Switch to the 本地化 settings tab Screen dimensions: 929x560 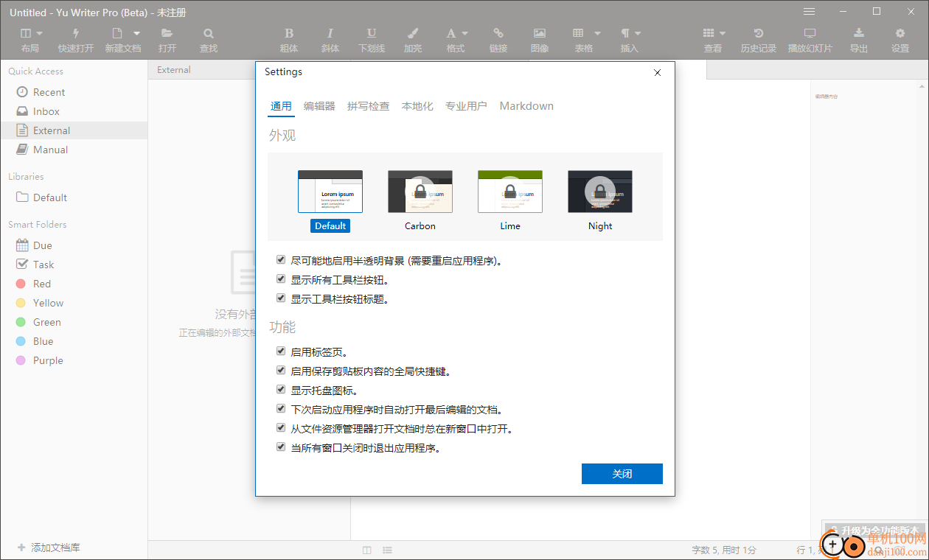[417, 106]
